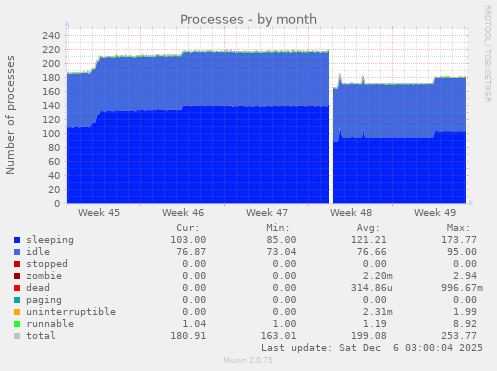Click the 'Avg:' column header
The width and height of the screenshot is (497, 371).
coord(368,228)
